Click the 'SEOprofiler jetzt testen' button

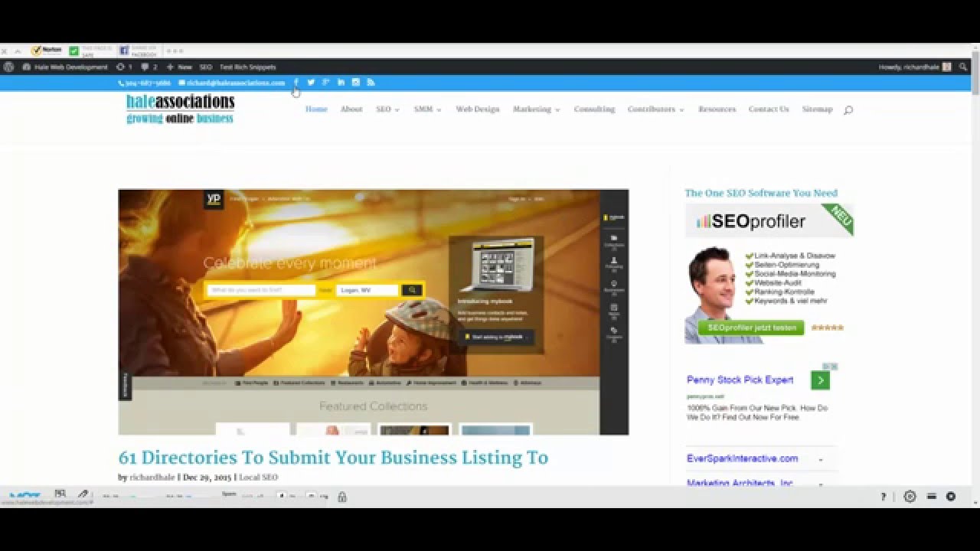pyautogui.click(x=751, y=328)
